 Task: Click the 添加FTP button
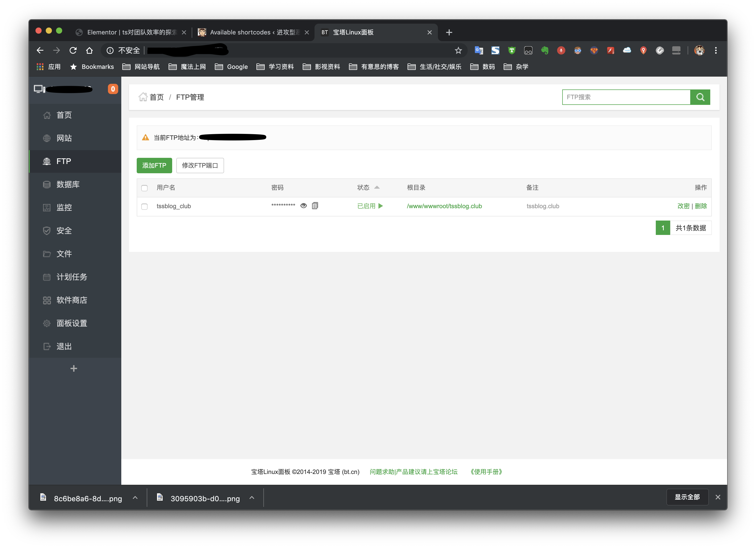(x=154, y=165)
